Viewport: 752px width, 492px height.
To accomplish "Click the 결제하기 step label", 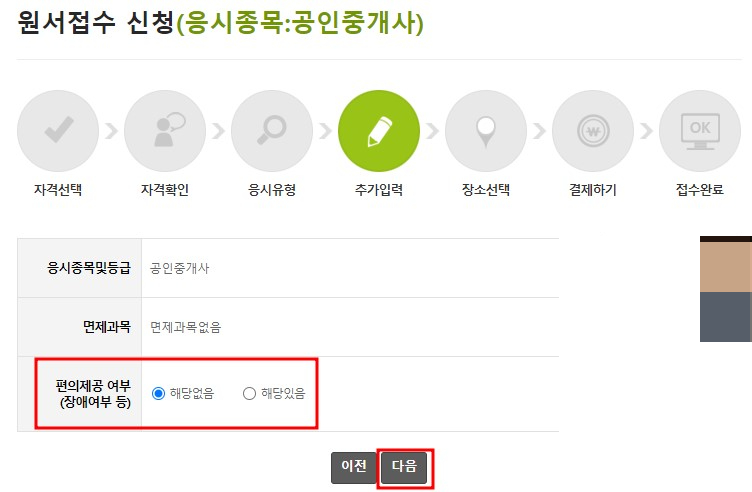I will pos(593,190).
